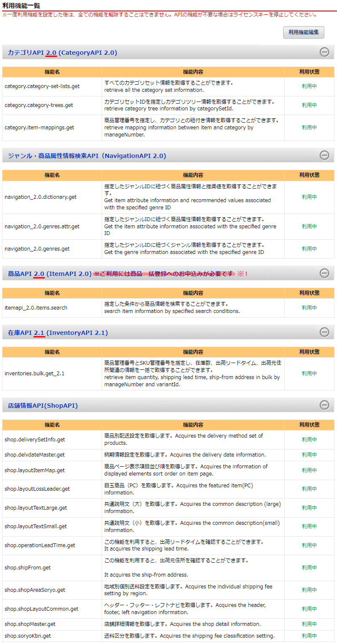Click 利用中 status for shop.shipFrom.get

[309, 568]
